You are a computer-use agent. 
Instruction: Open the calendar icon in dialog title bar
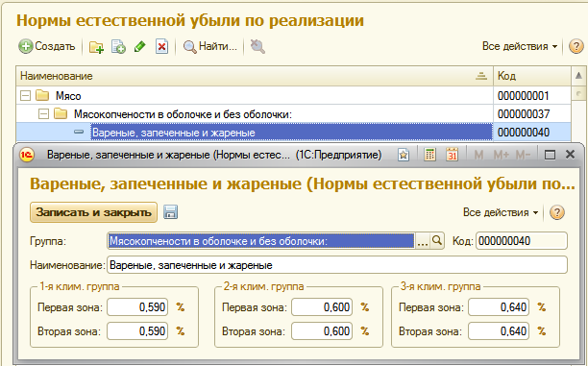(452, 155)
